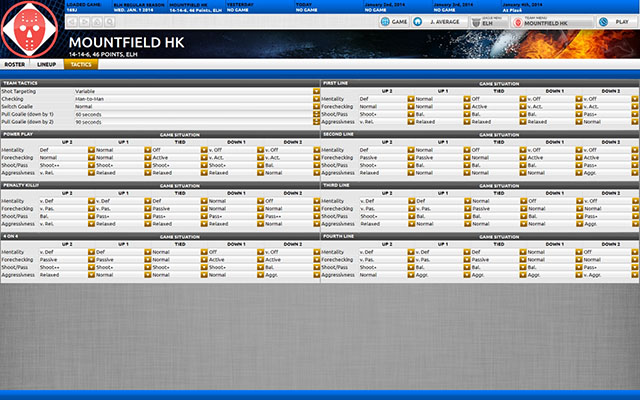
Task: Select the TACTICS tab
Action: pos(81,64)
